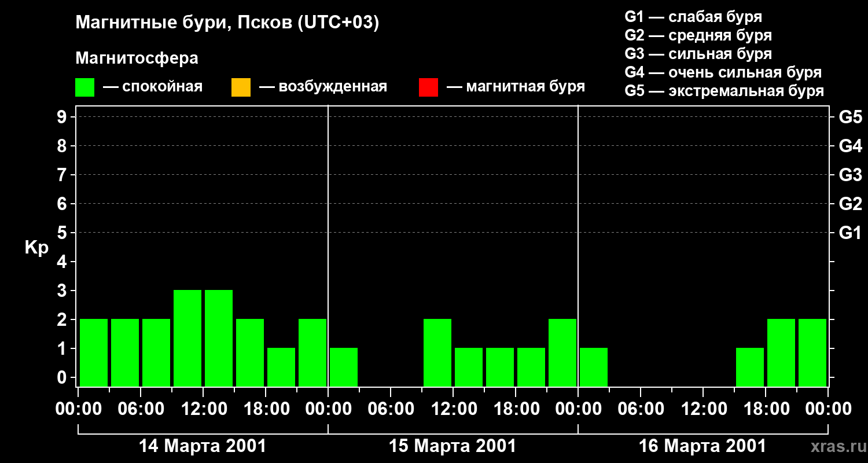Click the 'G5' right-axis label
This screenshot has width=868, height=463.
tap(851, 117)
